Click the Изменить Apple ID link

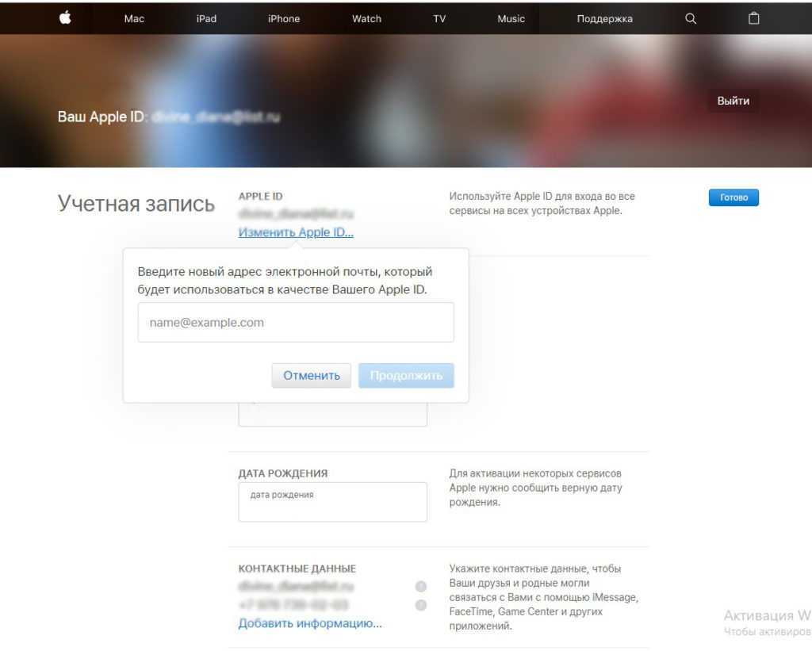pos(296,232)
